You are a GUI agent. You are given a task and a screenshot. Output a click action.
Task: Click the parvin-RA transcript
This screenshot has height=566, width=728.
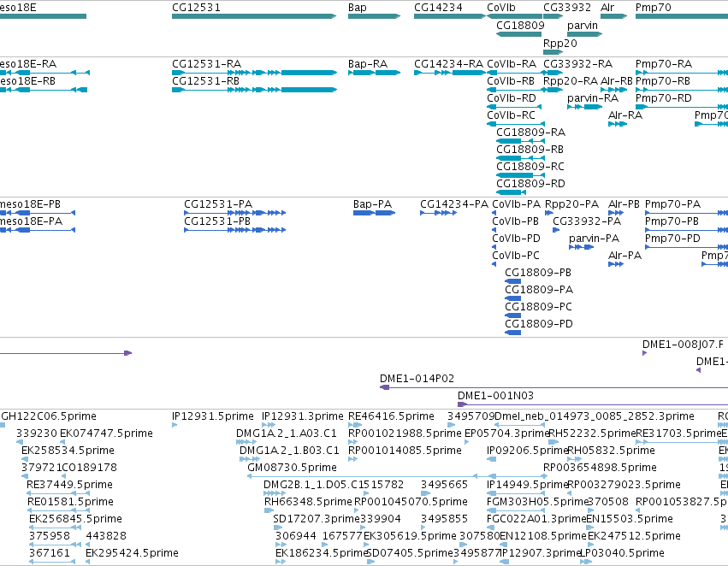point(584,107)
